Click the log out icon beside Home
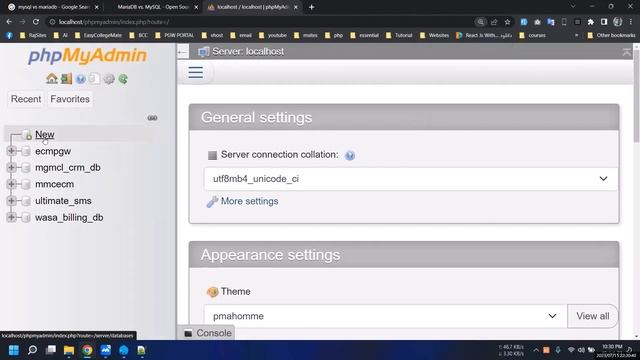640x360 pixels. [x=67, y=78]
